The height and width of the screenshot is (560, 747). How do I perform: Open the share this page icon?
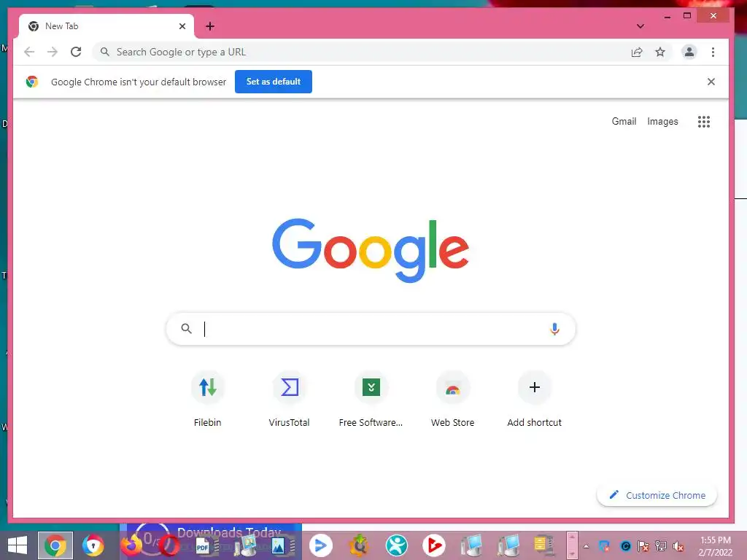[x=636, y=52]
